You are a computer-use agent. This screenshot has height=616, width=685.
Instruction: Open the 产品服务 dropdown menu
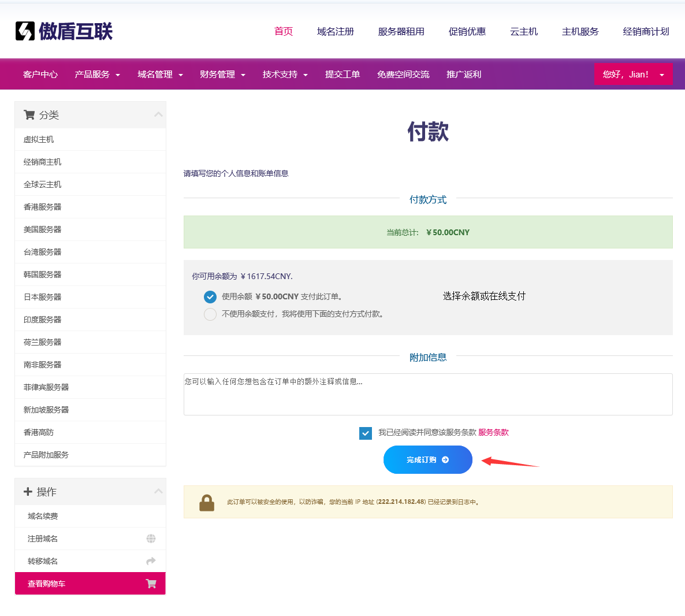pos(97,75)
